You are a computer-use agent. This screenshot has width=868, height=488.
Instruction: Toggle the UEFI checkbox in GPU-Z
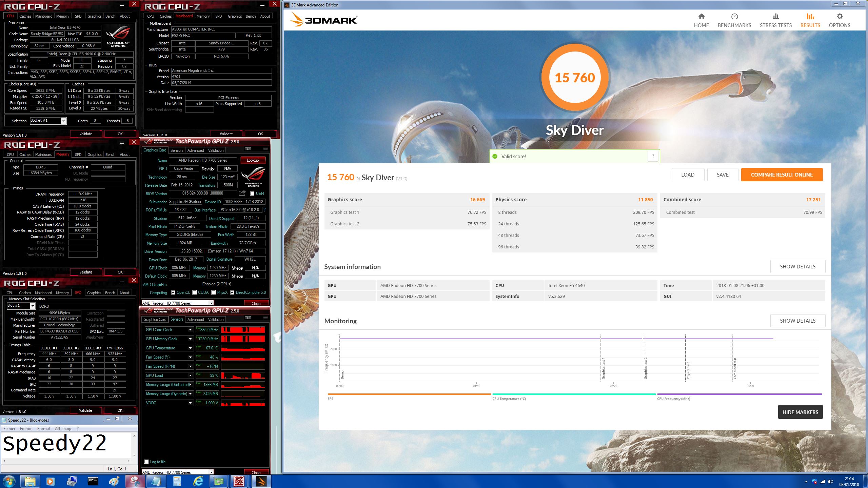tap(252, 194)
